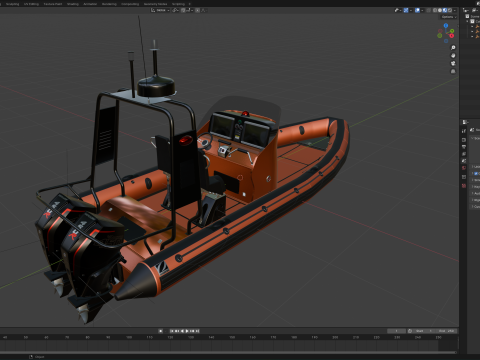
Task: Open the transform orientation dropdown
Action: pos(160,10)
